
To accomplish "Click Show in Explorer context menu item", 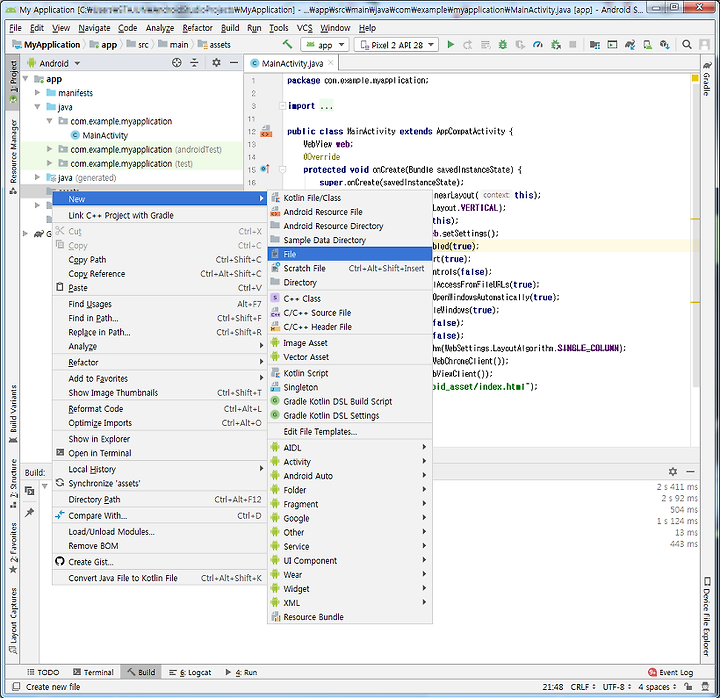I will [x=159, y=439].
